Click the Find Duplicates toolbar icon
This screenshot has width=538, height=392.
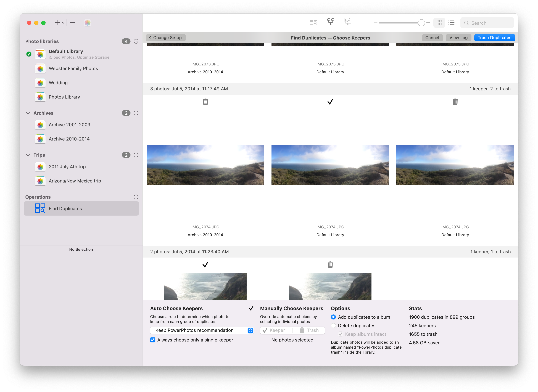point(313,21)
